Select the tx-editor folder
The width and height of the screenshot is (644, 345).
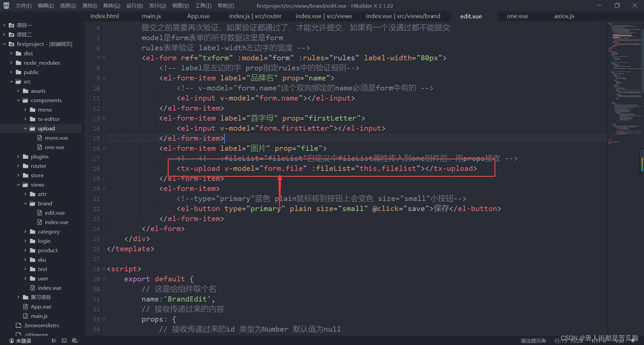click(49, 119)
